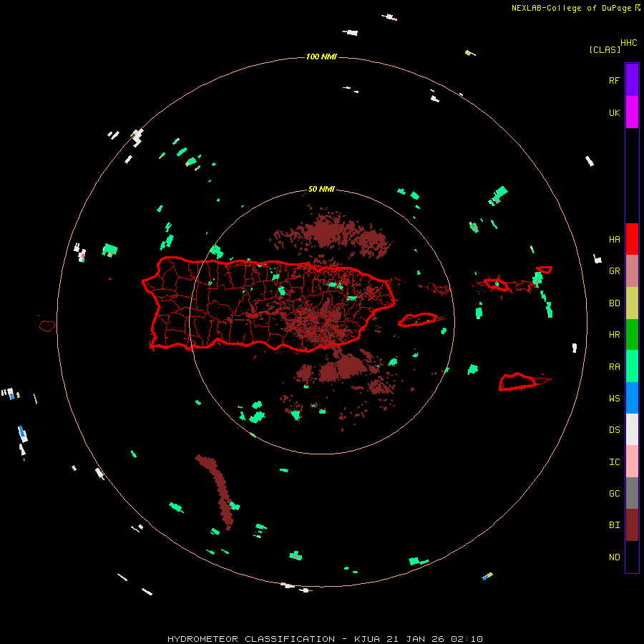Click the brown BI legend swatch

point(632,525)
